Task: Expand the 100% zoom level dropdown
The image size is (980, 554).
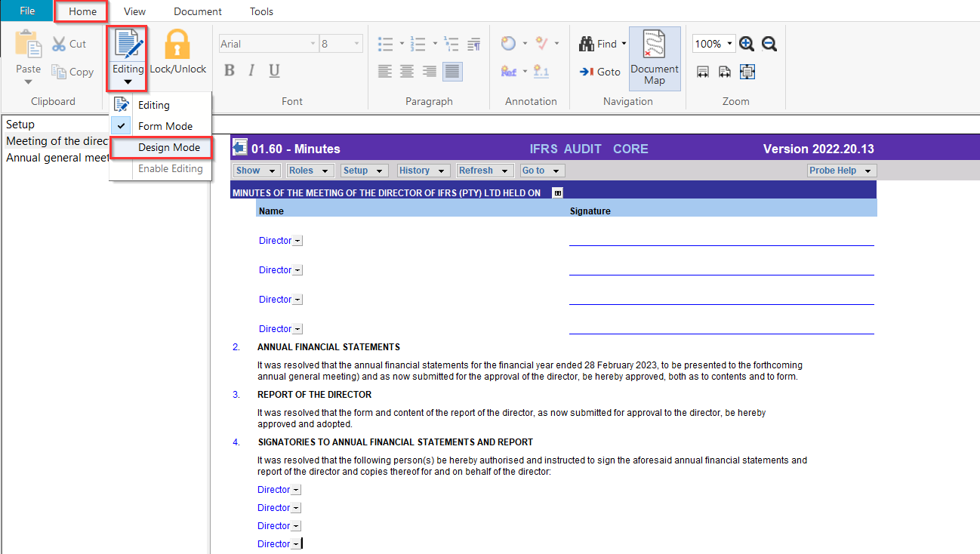Action: 714,44
